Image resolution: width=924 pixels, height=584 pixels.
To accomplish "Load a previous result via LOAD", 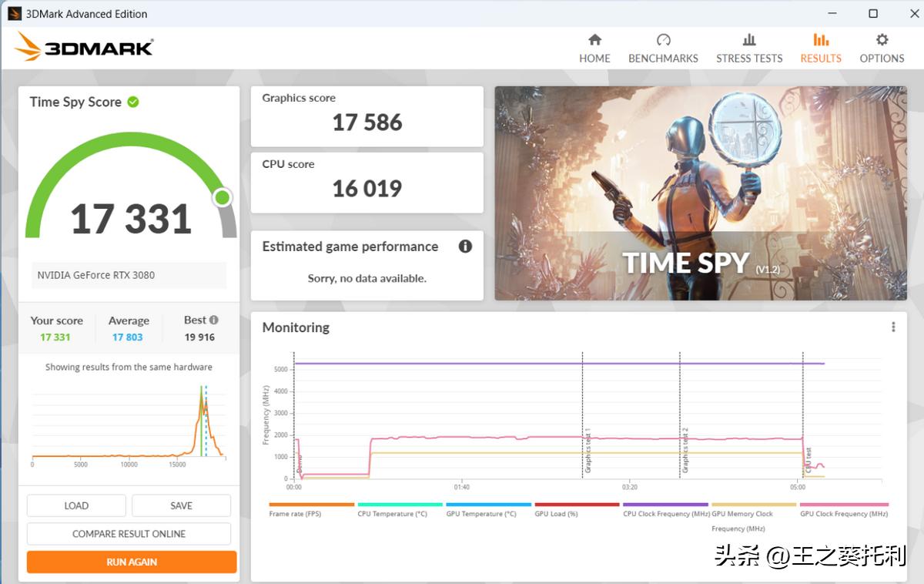I will pos(75,505).
